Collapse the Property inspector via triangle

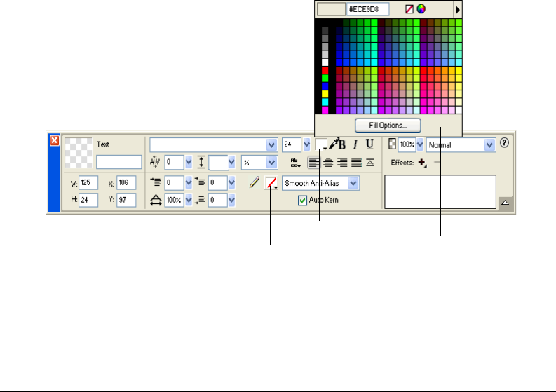[x=505, y=203]
